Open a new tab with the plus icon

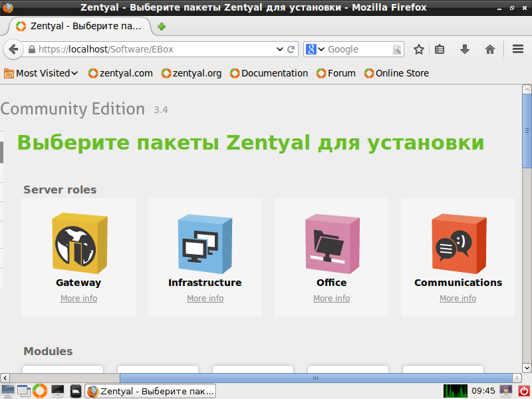coord(162,27)
